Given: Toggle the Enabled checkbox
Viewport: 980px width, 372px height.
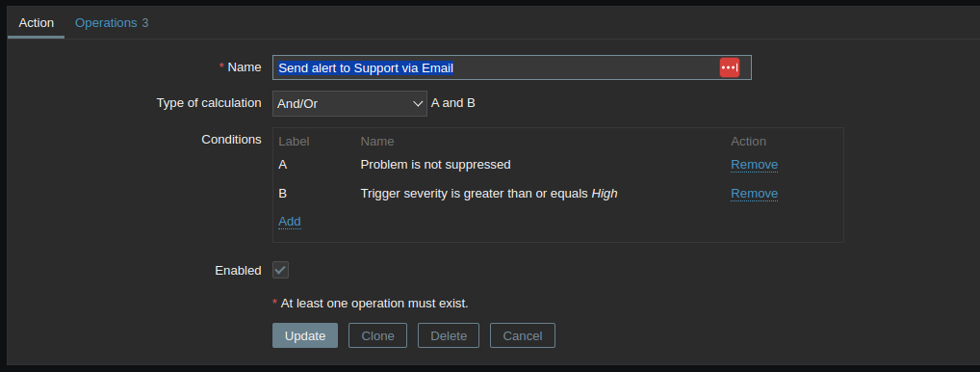Looking at the screenshot, I should click(x=281, y=270).
